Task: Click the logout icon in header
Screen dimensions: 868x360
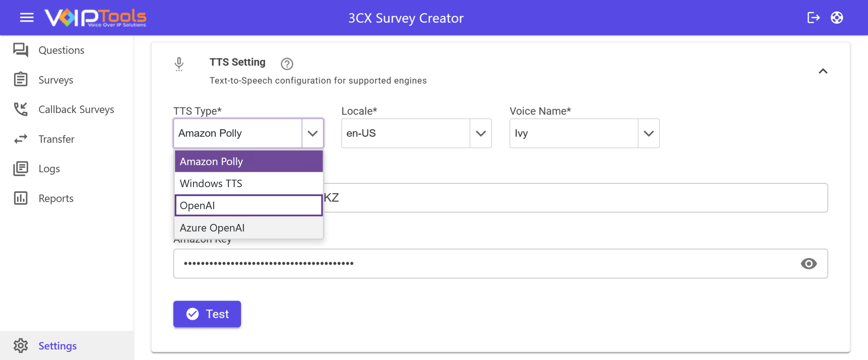Action: pos(813,18)
